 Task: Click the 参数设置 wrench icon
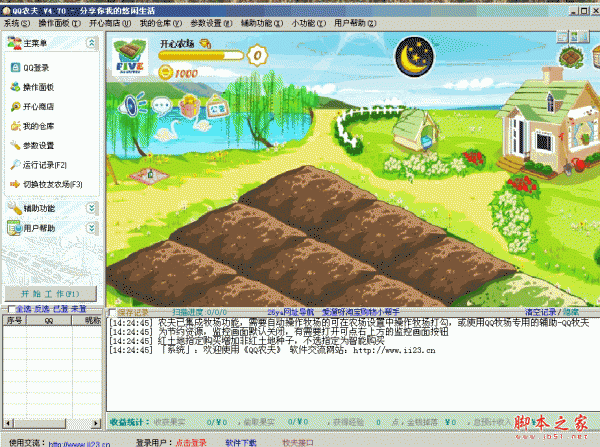click(x=15, y=145)
